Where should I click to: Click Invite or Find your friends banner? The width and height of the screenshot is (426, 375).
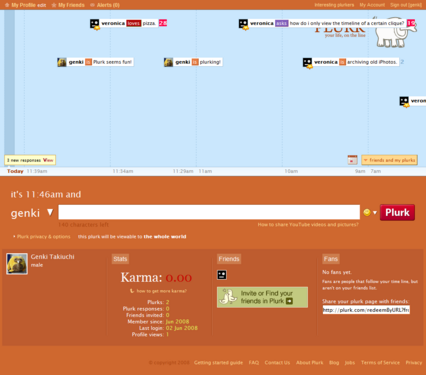[262, 297]
